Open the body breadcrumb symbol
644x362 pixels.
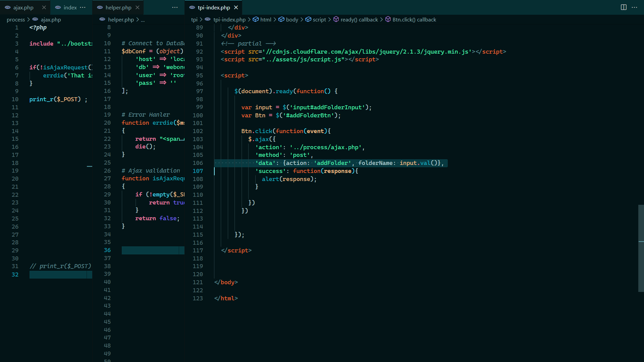click(292, 20)
